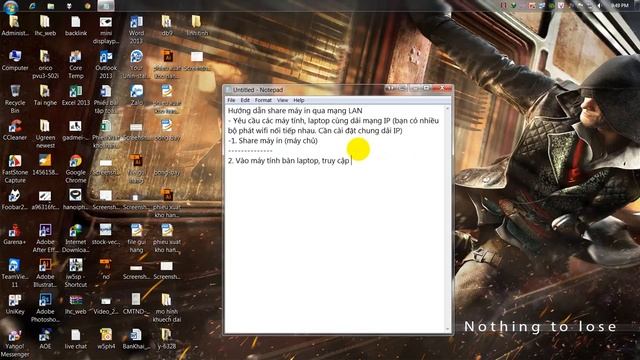Open the Recycle Bin icon
This screenshot has height=360, width=640.
click(x=15, y=99)
